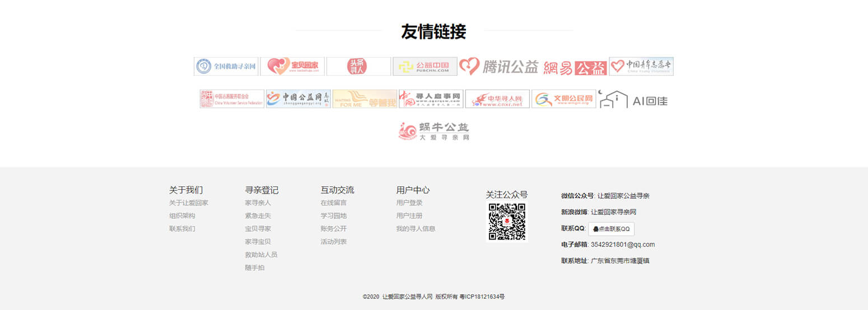
Task: Open the 头条寻人 red circle logo
Action: point(358,67)
